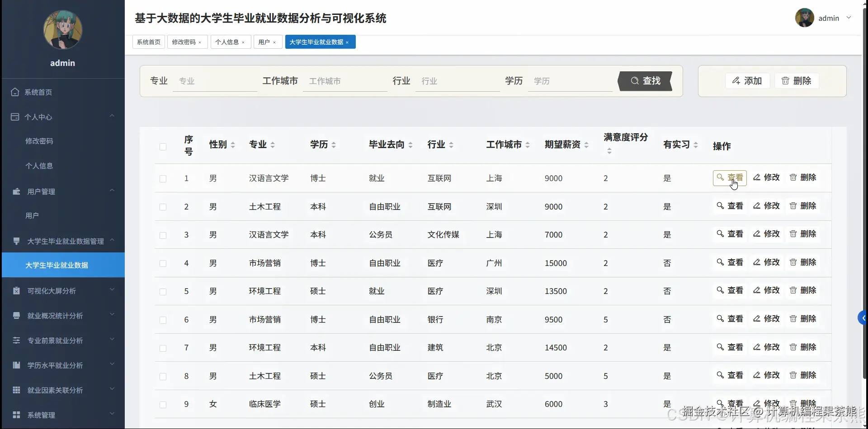868x429 pixels.
Task: Tick the checkbox for row 5
Action: (x=163, y=292)
